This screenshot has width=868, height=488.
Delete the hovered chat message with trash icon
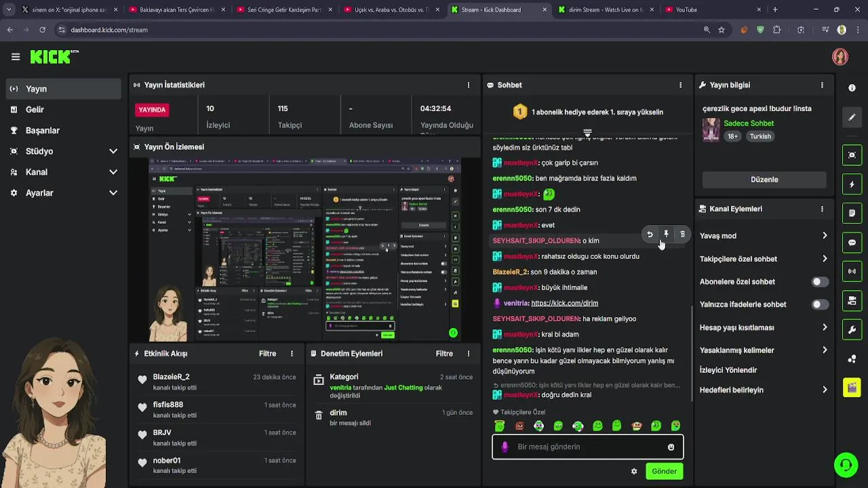[682, 234]
